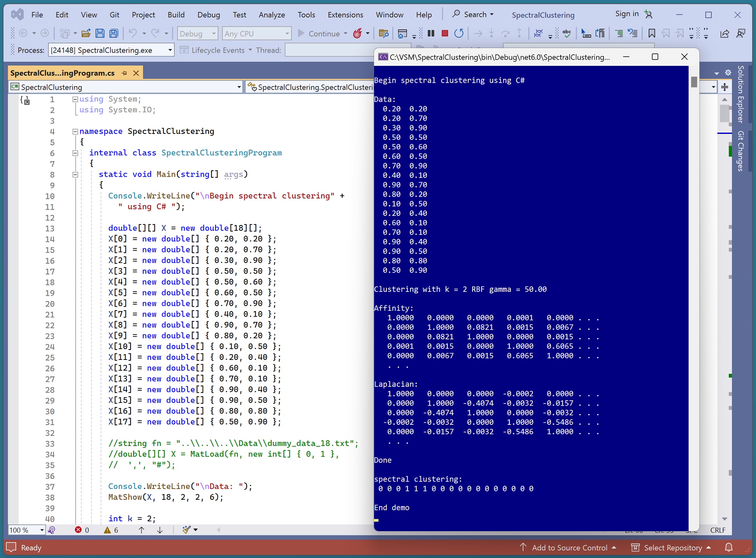Click the Continue button
This screenshot has height=558, width=756.
319,33
